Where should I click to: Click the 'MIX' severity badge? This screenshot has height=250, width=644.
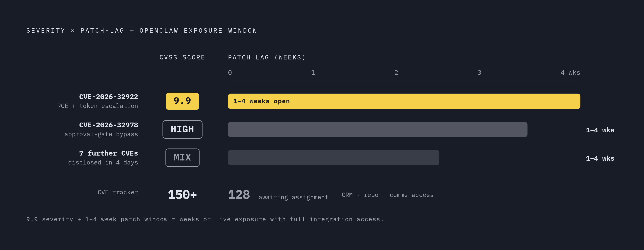point(183,157)
